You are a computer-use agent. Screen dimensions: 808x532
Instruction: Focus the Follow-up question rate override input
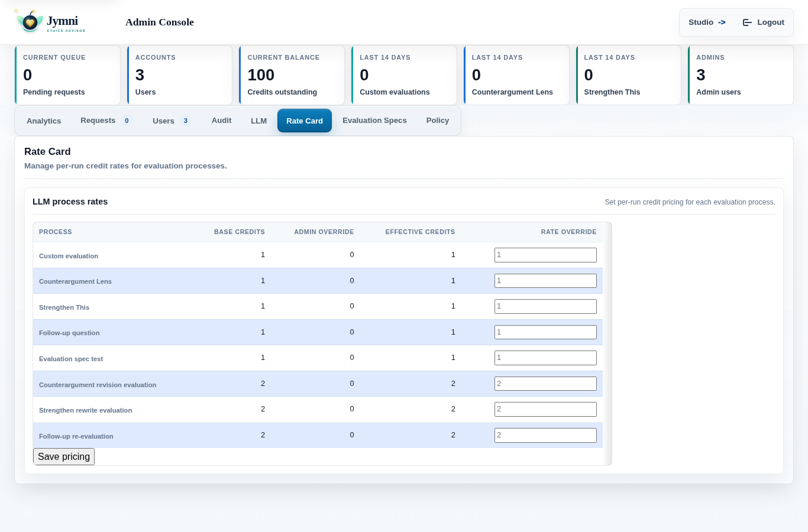point(545,332)
